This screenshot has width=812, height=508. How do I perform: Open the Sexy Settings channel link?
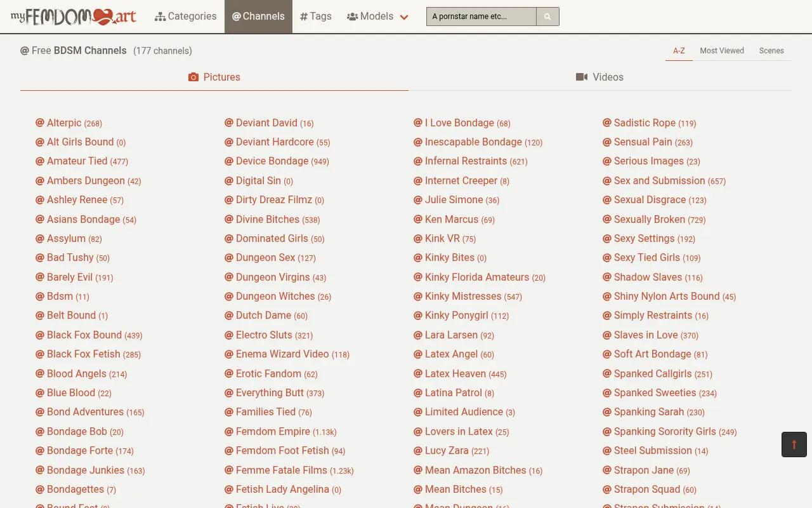coord(649,239)
